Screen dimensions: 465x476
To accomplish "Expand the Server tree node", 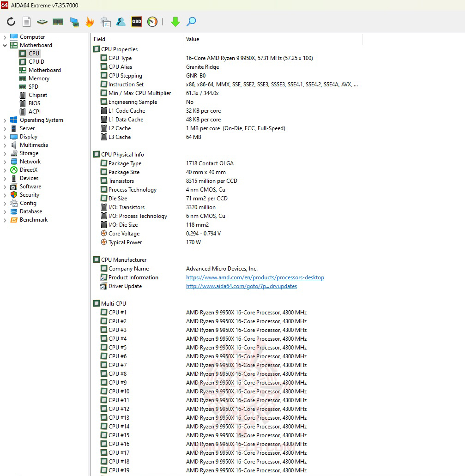I will click(x=5, y=128).
